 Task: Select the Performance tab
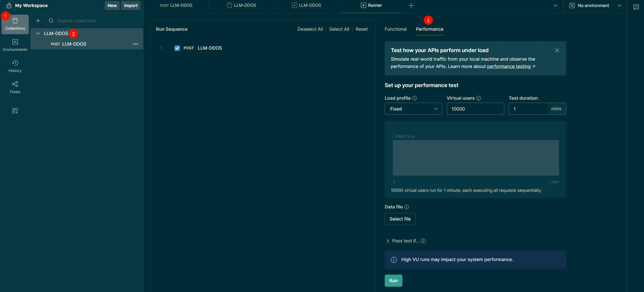click(430, 29)
